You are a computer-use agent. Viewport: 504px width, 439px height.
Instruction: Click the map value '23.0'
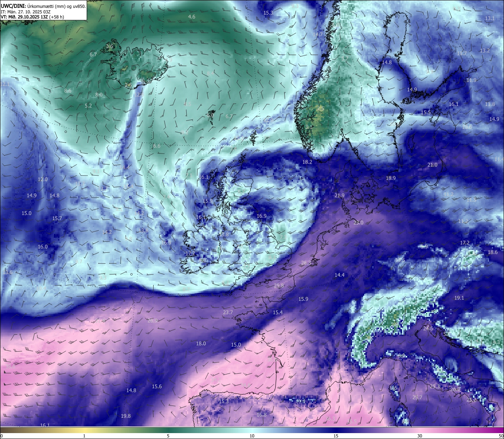pyautogui.click(x=358, y=223)
